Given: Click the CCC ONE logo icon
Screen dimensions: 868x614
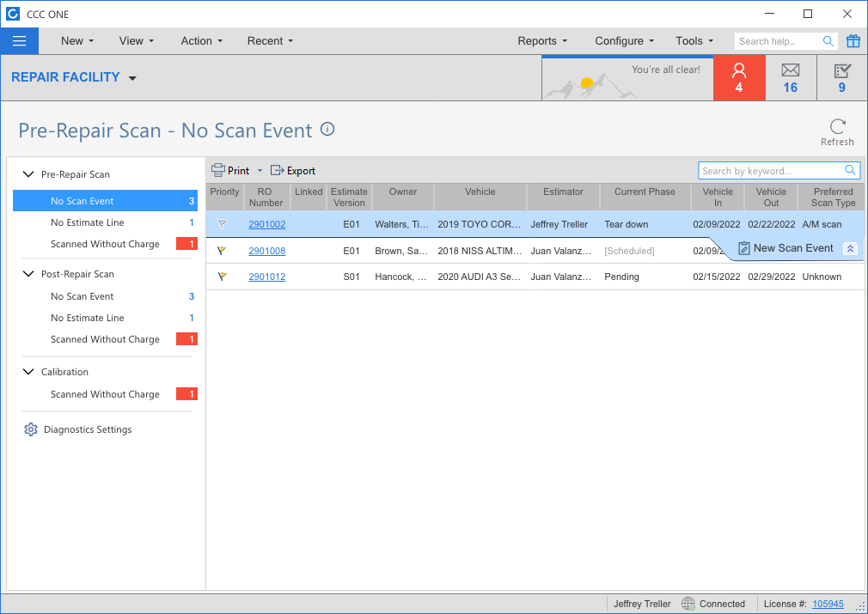Looking at the screenshot, I should point(13,14).
